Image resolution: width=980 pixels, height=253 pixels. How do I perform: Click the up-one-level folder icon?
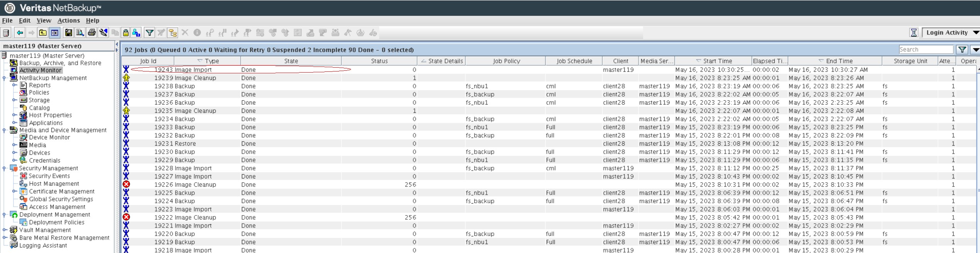(43, 33)
